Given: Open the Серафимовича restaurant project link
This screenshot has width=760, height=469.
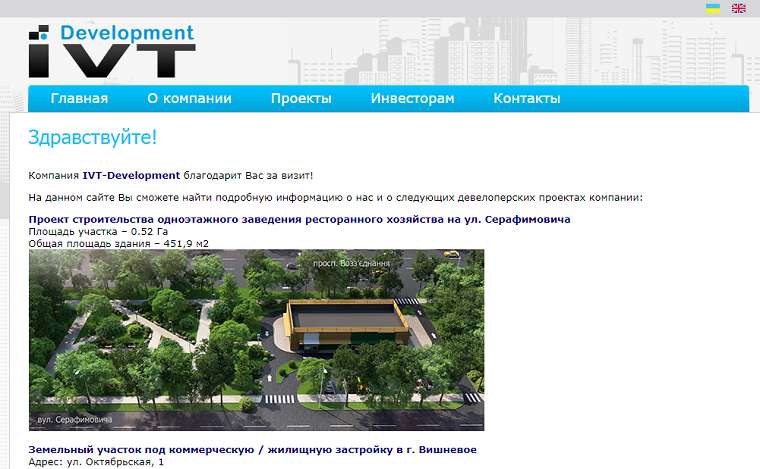Looking at the screenshot, I should [299, 219].
